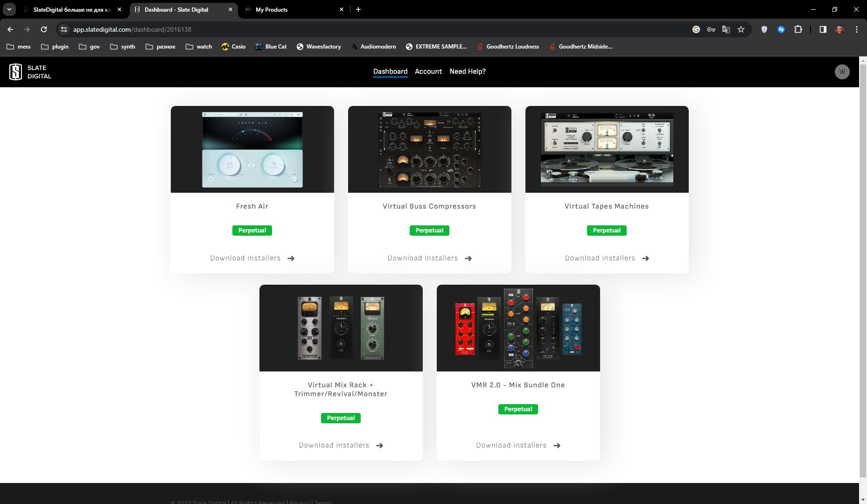
Task: Click the VMR 2.0 Perpetual badge
Action: click(x=518, y=409)
